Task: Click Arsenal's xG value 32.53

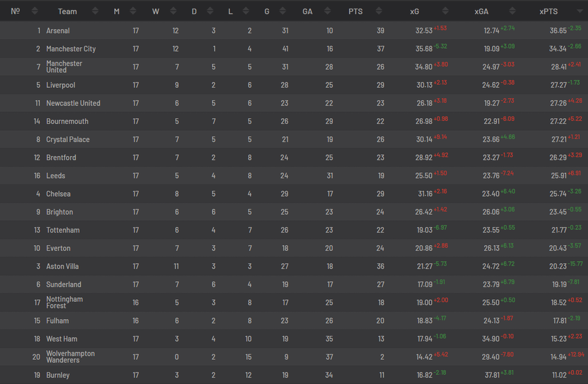Action: tap(423, 31)
